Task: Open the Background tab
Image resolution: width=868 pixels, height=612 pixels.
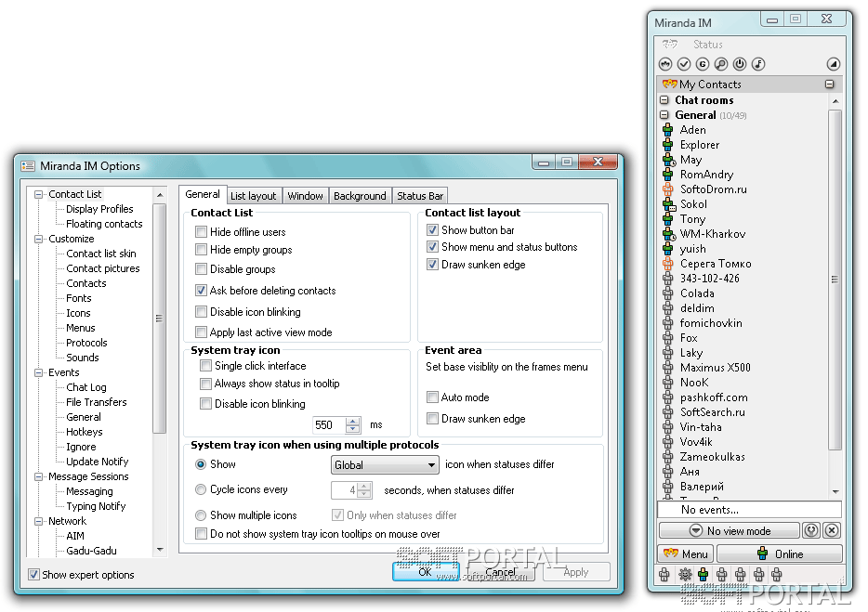Action: click(x=360, y=196)
